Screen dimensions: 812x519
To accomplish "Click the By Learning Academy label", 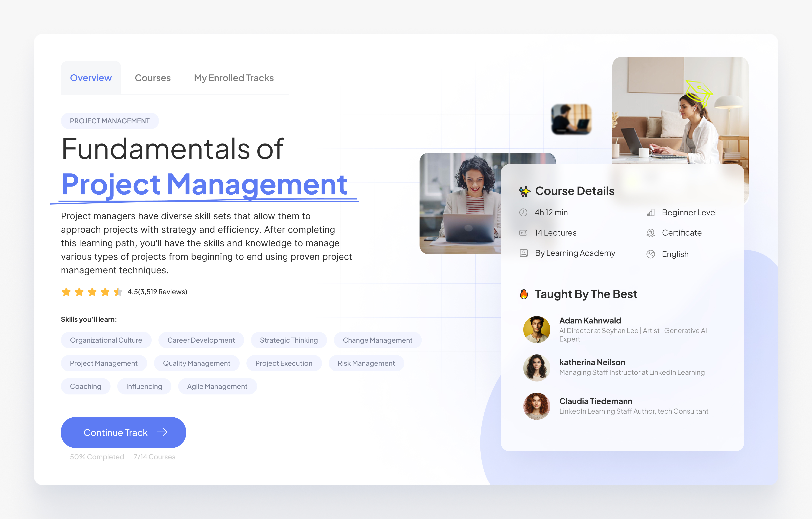I will (x=575, y=253).
